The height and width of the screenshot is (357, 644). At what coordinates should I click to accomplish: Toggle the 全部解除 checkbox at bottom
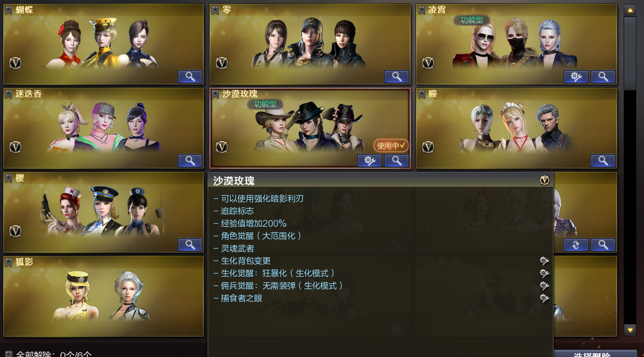(8, 353)
